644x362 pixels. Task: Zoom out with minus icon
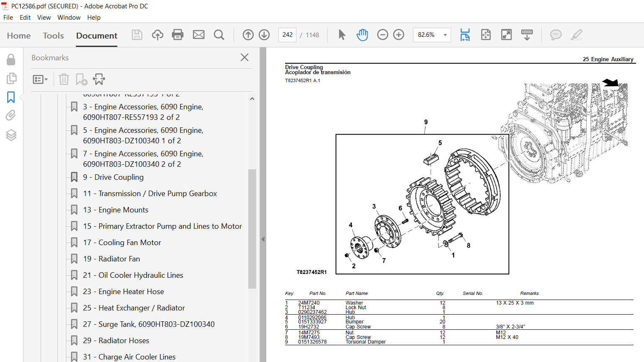pos(383,35)
